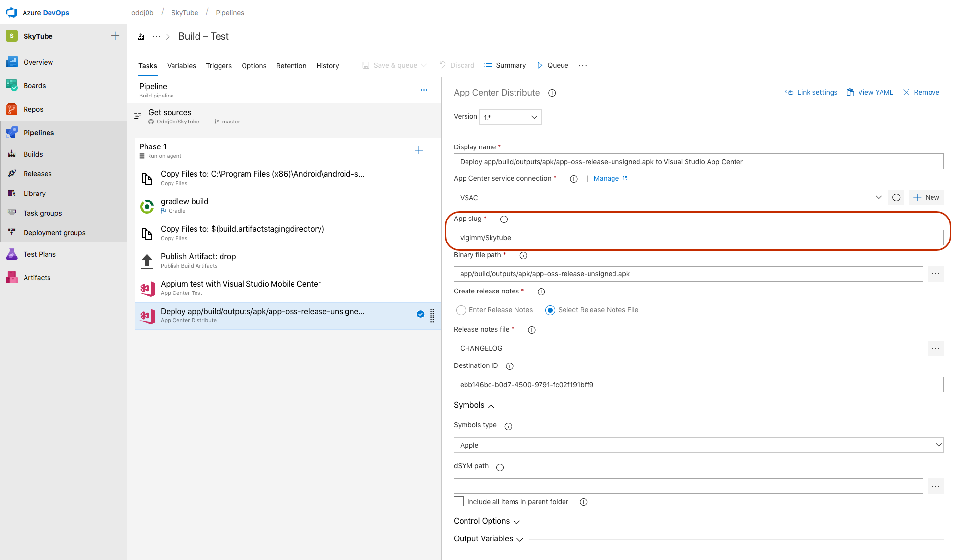This screenshot has height=560, width=957.
Task: Click the Builds icon in sidebar
Action: point(11,154)
